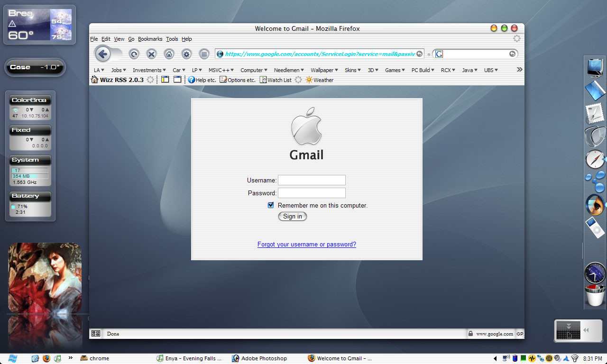Open the Wizz RSS Weather item

click(320, 80)
